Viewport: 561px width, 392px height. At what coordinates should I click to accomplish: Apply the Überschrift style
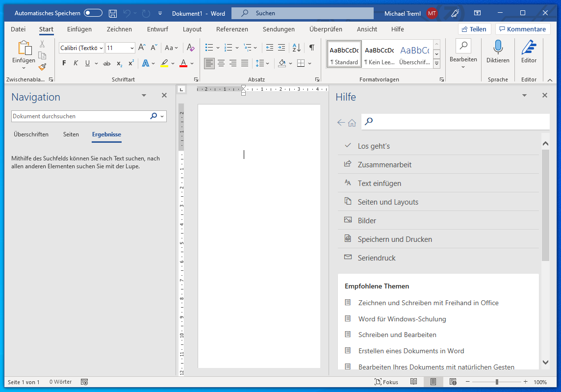pyautogui.click(x=415, y=53)
